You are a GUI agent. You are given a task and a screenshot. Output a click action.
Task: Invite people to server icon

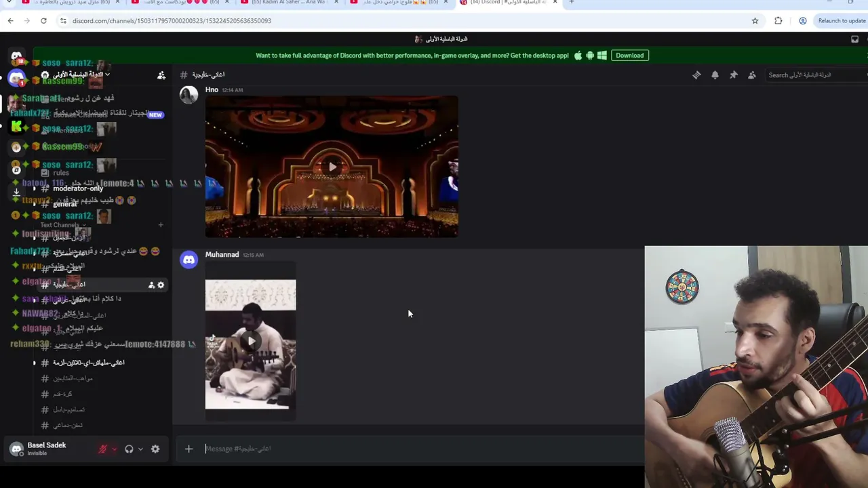(161, 75)
